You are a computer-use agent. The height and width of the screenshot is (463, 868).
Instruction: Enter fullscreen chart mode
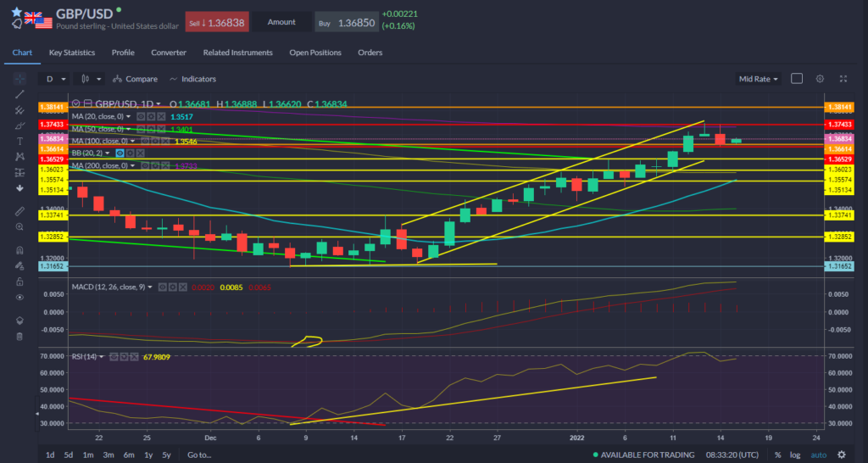click(843, 79)
